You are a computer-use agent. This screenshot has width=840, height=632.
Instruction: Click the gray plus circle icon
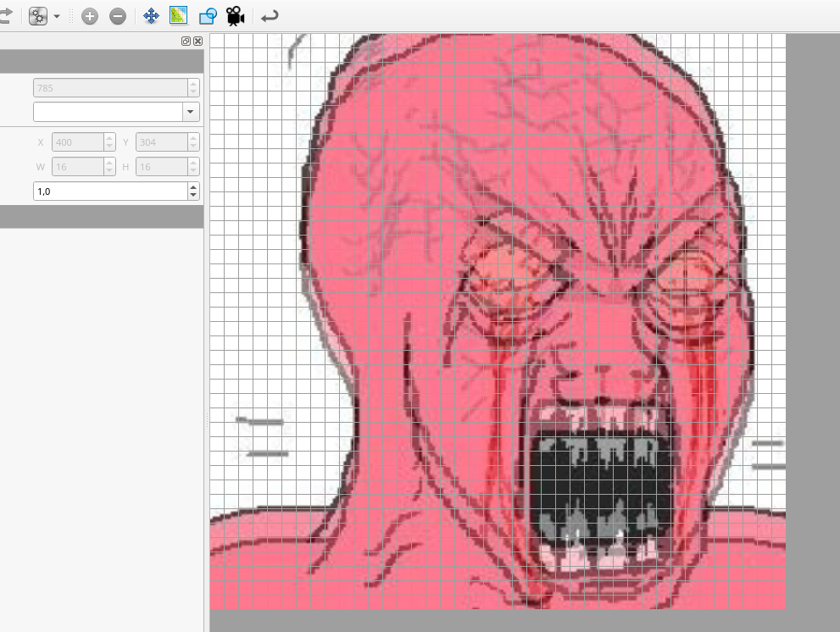[90, 16]
